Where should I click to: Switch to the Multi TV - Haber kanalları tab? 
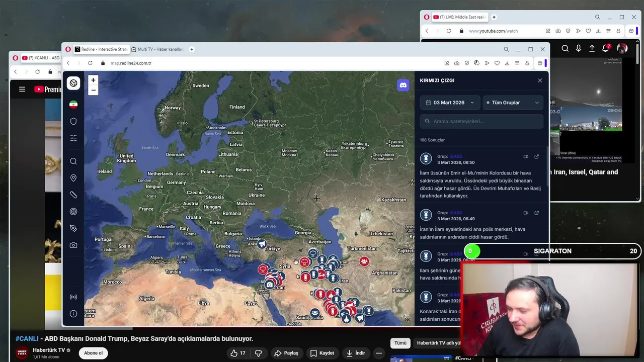click(157, 49)
